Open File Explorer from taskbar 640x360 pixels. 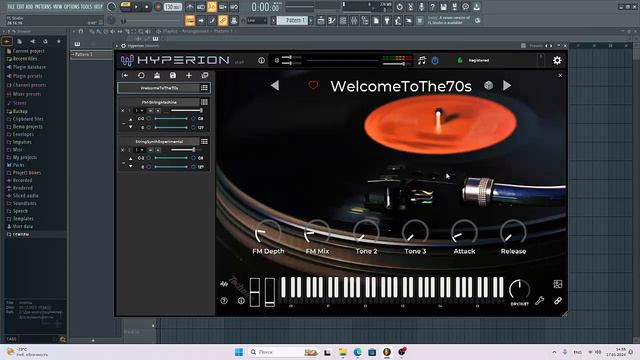(342, 352)
